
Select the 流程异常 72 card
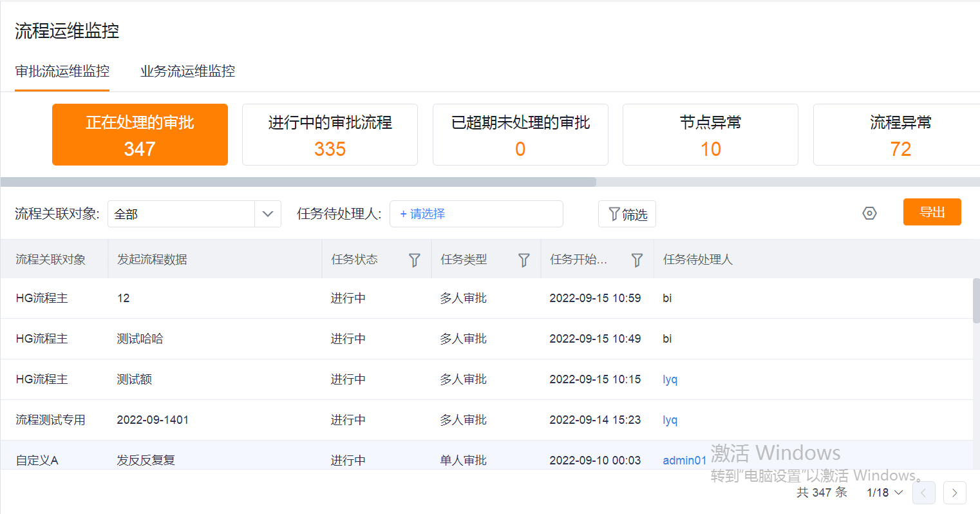(896, 135)
